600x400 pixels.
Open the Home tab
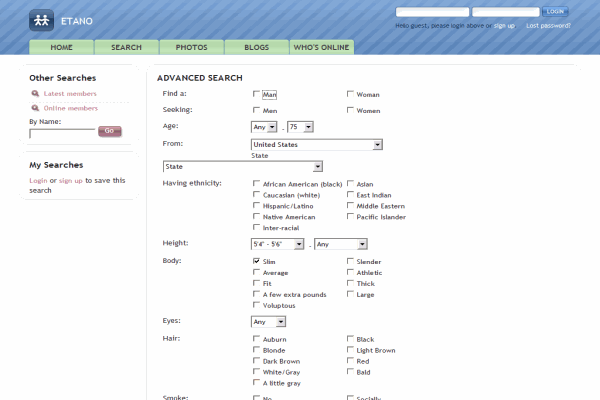[x=61, y=47]
